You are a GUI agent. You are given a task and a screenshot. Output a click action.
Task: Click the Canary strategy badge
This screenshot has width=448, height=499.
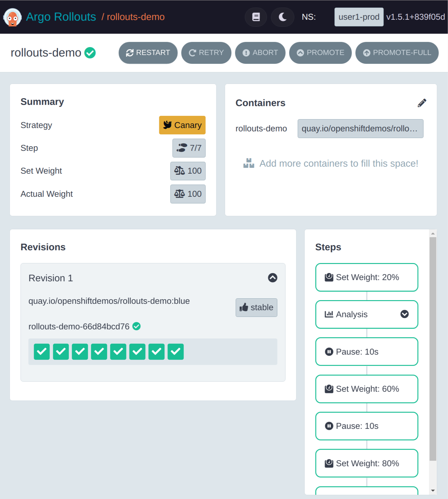point(182,125)
